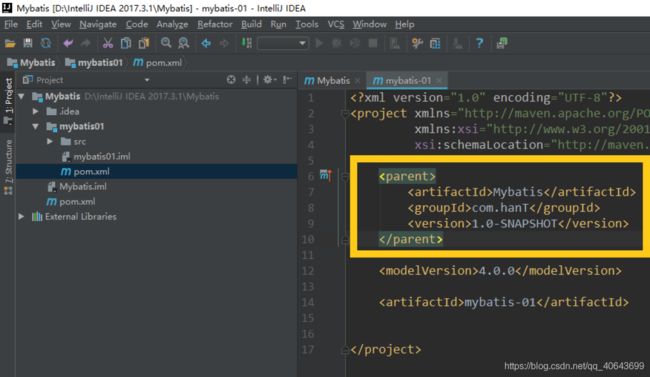Toggle the 1: Project side tool window
This screenshot has height=377, width=650.
(8, 102)
